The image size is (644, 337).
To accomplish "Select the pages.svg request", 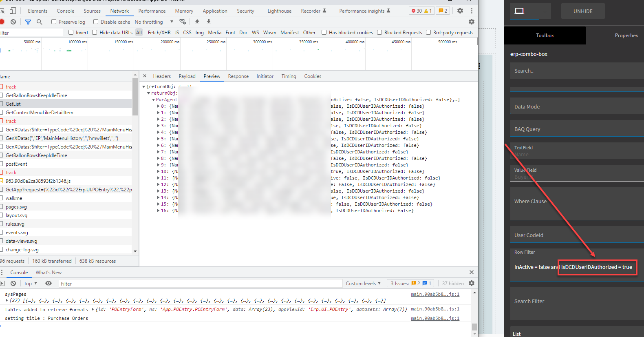I will pos(66,206).
